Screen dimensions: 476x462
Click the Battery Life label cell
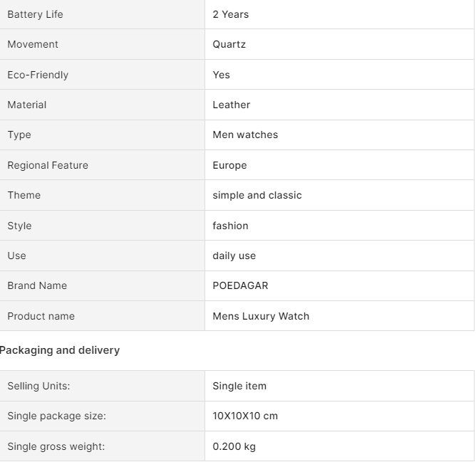(103, 14)
